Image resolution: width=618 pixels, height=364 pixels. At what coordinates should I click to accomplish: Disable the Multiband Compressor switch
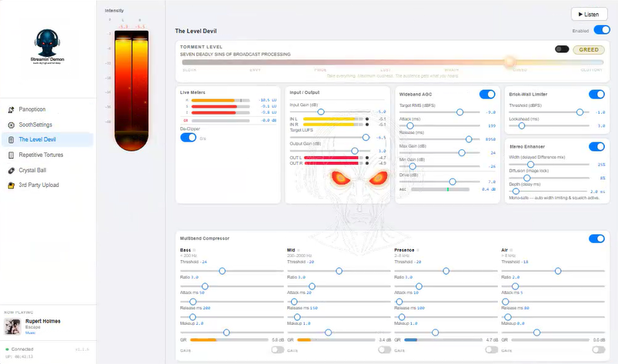(596, 239)
